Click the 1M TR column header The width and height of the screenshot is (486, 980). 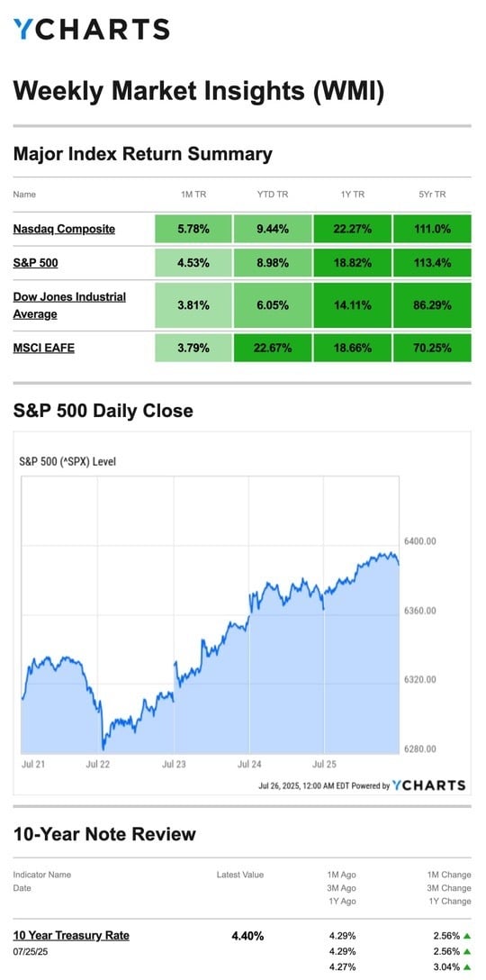tap(193, 195)
